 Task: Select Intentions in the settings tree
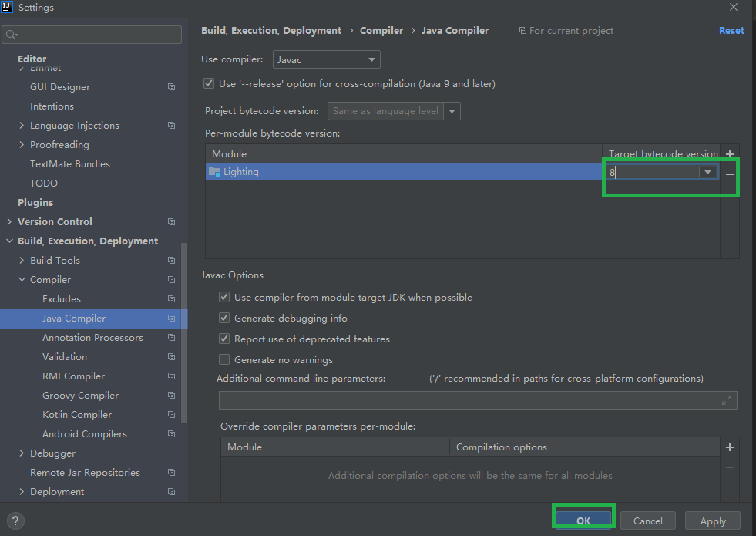pyautogui.click(x=52, y=106)
